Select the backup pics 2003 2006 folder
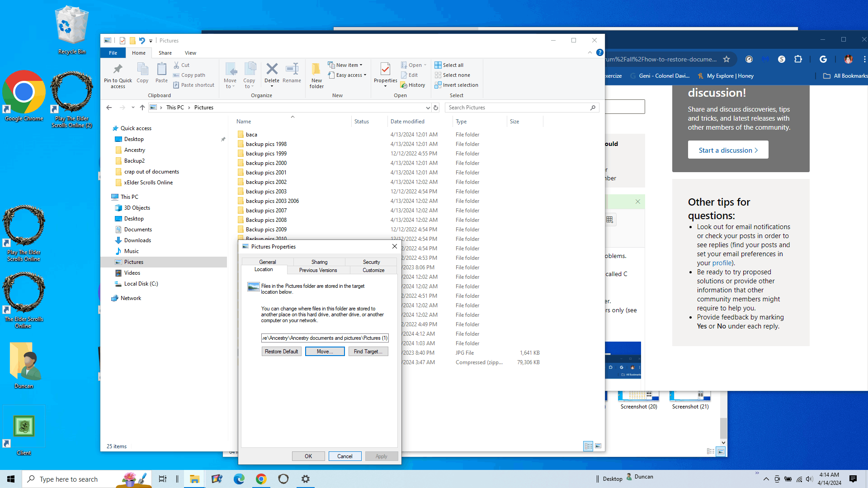 272,201
